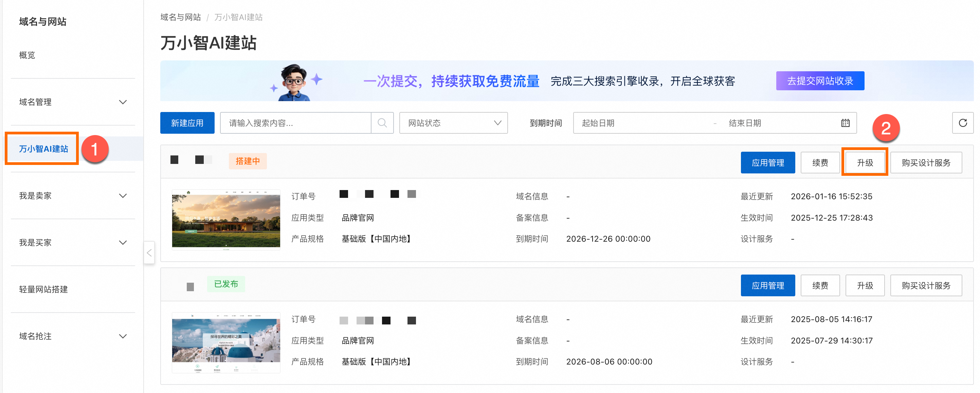This screenshot has height=393, width=980.
Task: Expand 域名管理 sidebar chevron
Action: (x=123, y=102)
